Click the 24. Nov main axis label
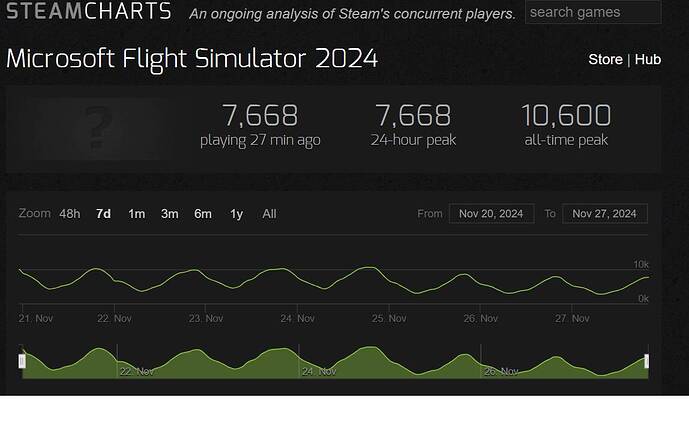Screen dimensions: 689x436 [x=297, y=318]
